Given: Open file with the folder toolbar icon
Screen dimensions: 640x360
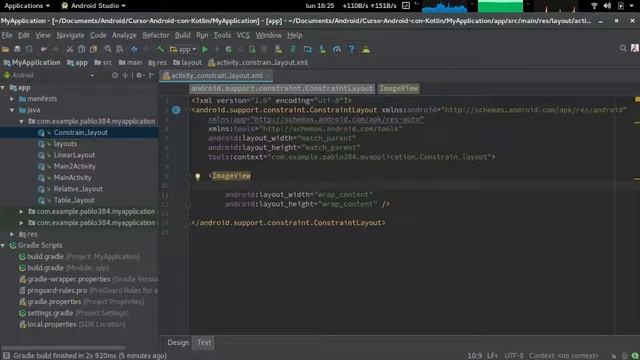Looking at the screenshot, I should coord(6,49).
